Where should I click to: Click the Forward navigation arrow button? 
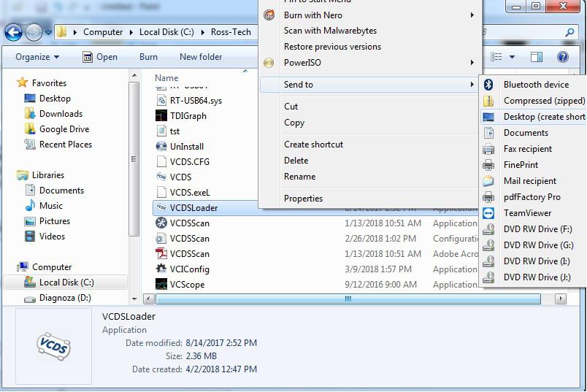tap(34, 33)
